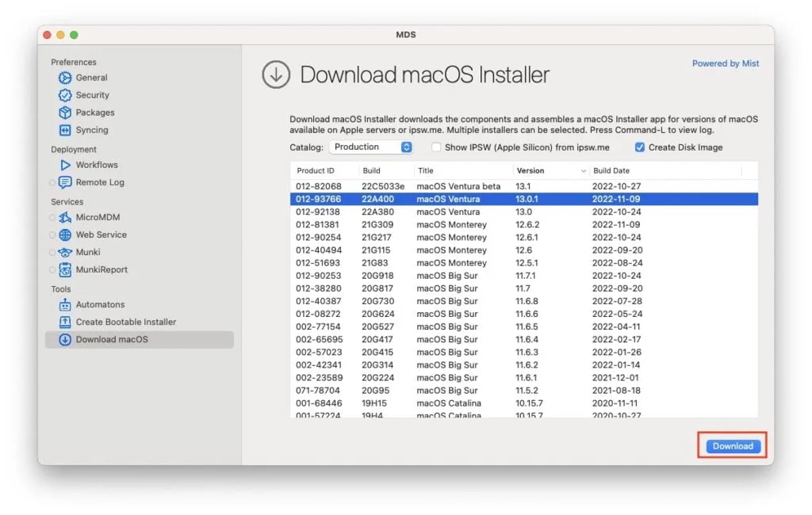Open the Catalog Production dropdown
Screen dimensions: 812x515
(x=371, y=147)
